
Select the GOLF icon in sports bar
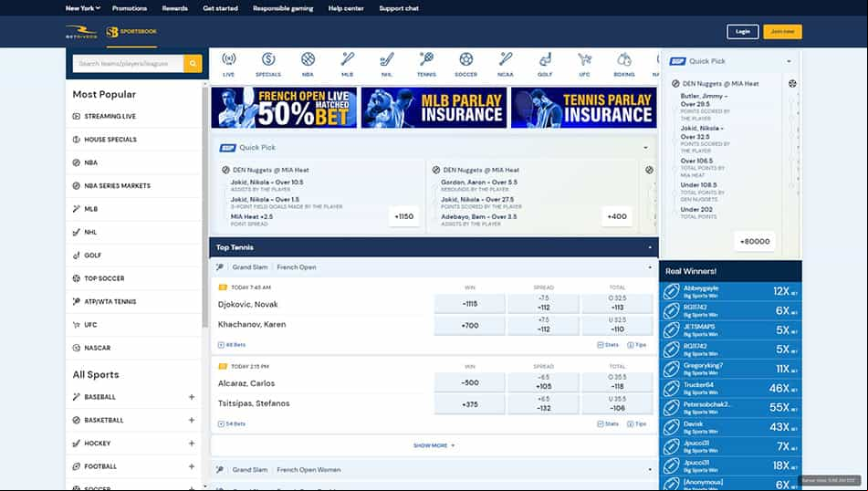[545, 64]
